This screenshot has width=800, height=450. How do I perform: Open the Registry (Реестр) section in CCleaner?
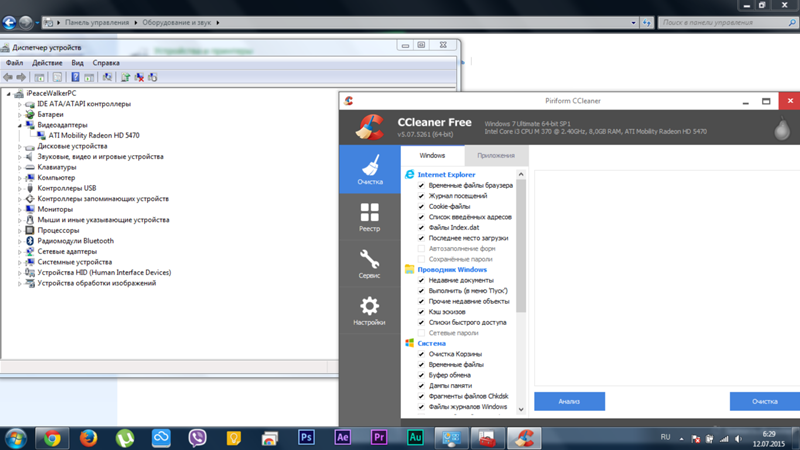[x=370, y=217]
